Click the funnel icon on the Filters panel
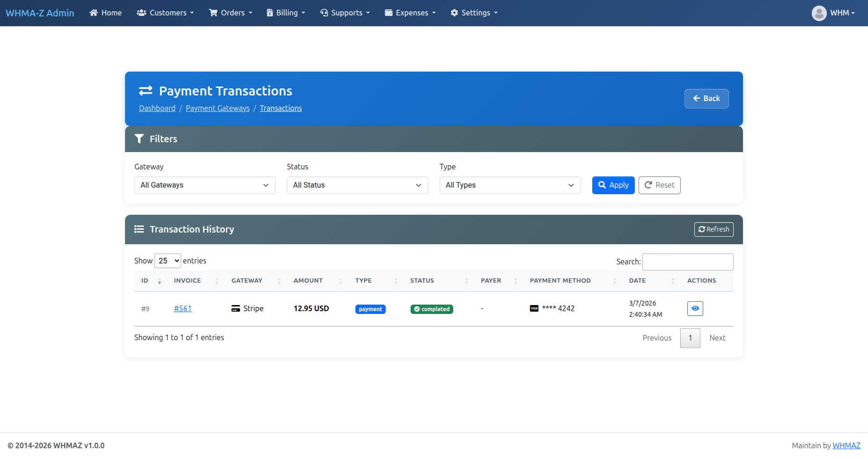868x459 pixels. 139,138
